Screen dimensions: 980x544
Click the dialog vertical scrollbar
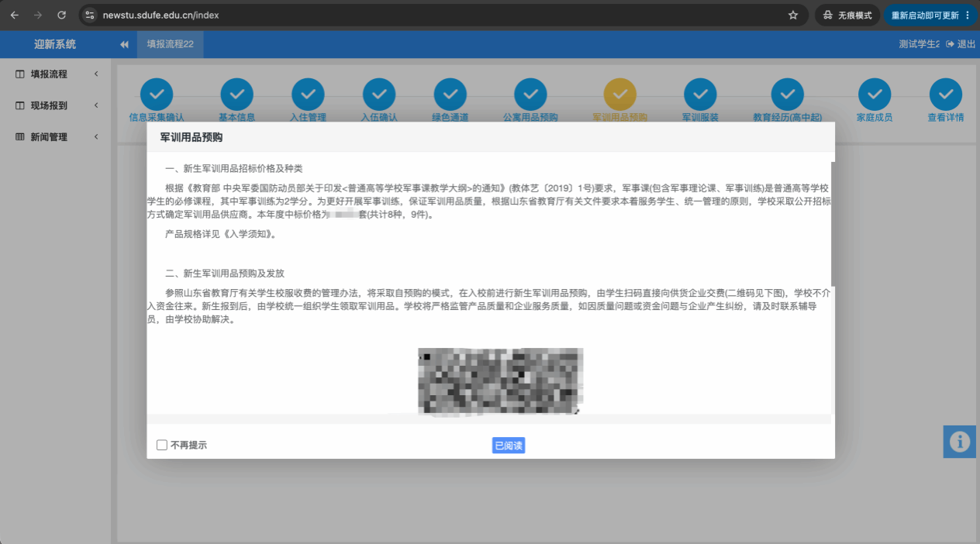tap(833, 223)
